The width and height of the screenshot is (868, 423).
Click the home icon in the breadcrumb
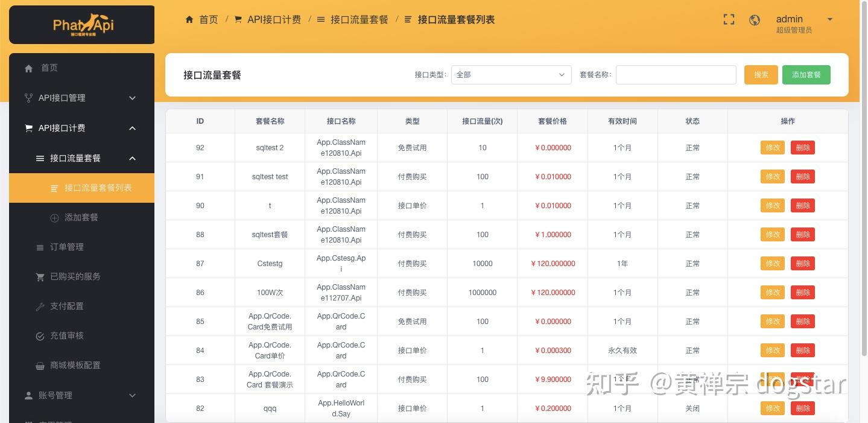189,19
